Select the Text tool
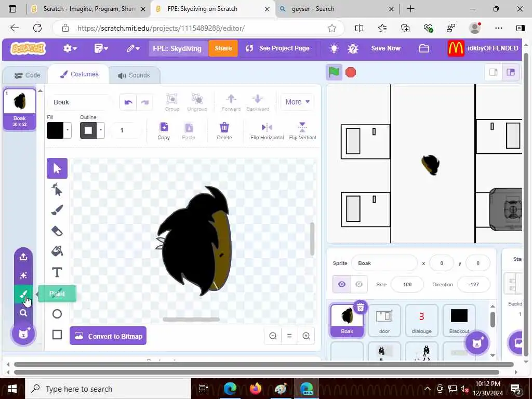The width and height of the screenshot is (532, 399). point(57,272)
